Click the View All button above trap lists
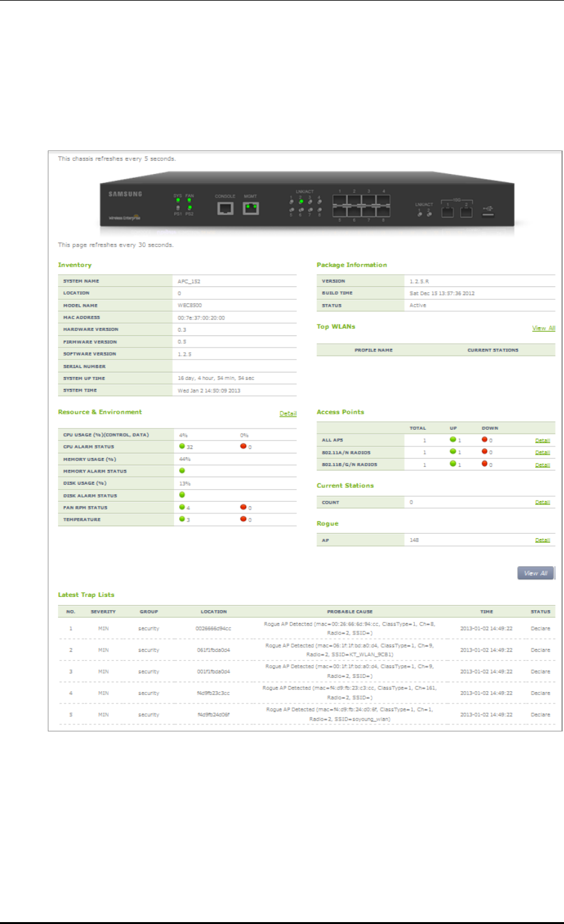 (x=535, y=573)
